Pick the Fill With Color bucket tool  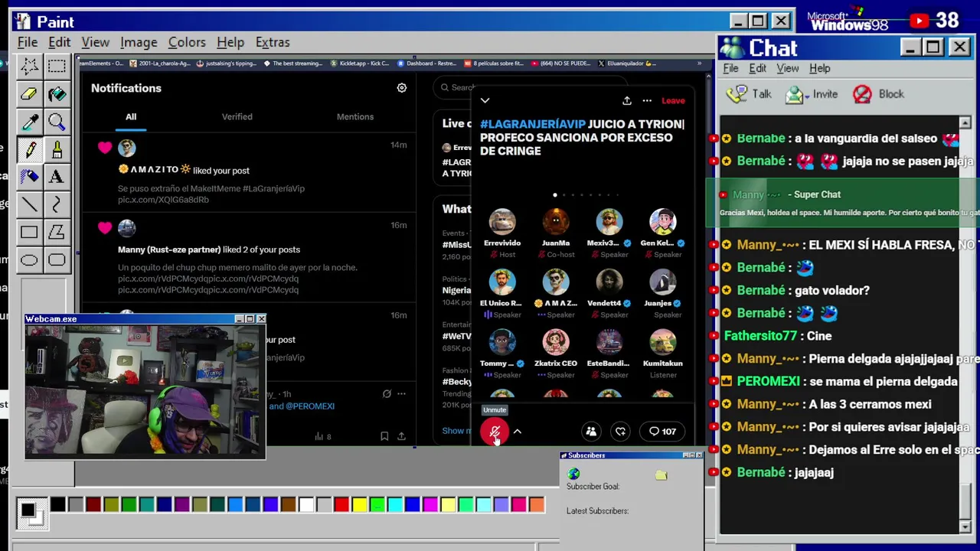[x=57, y=94]
